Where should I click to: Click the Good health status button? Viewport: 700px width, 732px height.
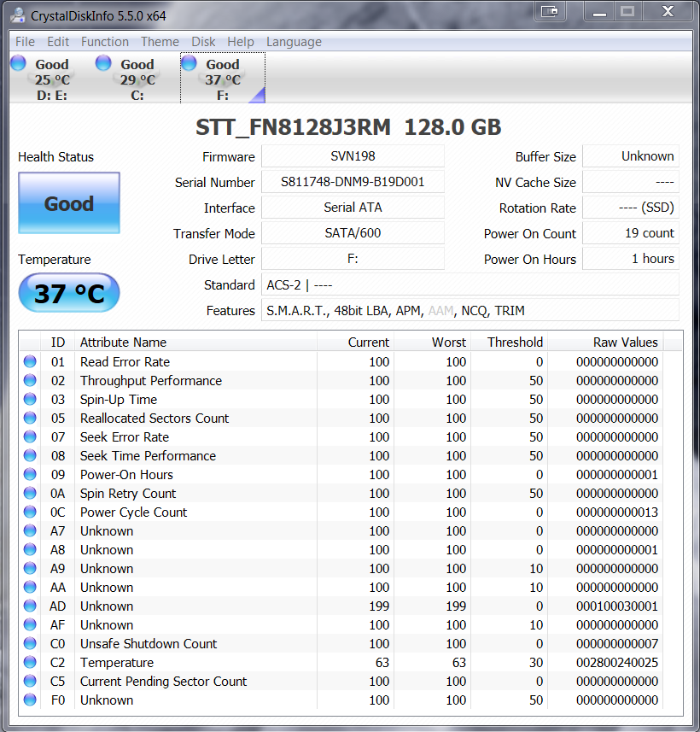(x=69, y=203)
